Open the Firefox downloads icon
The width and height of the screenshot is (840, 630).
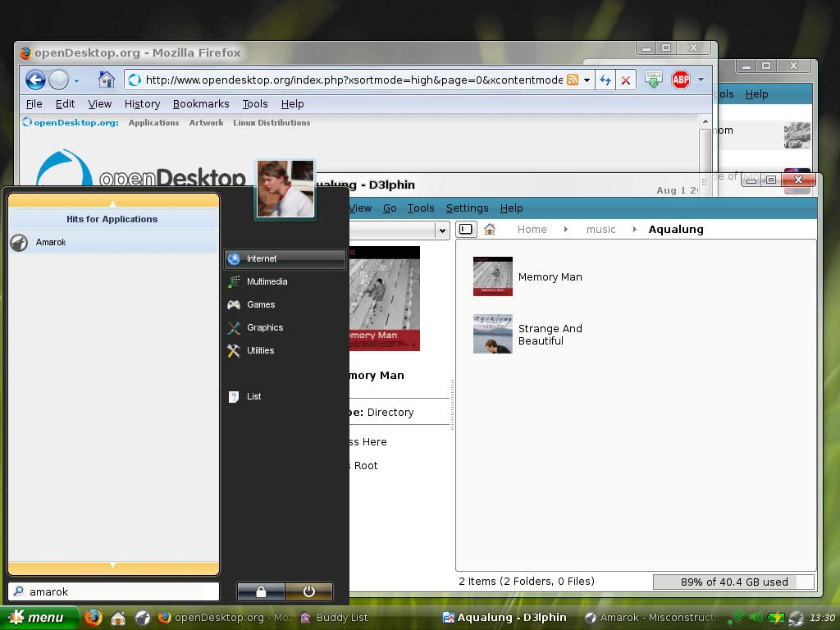(x=653, y=80)
